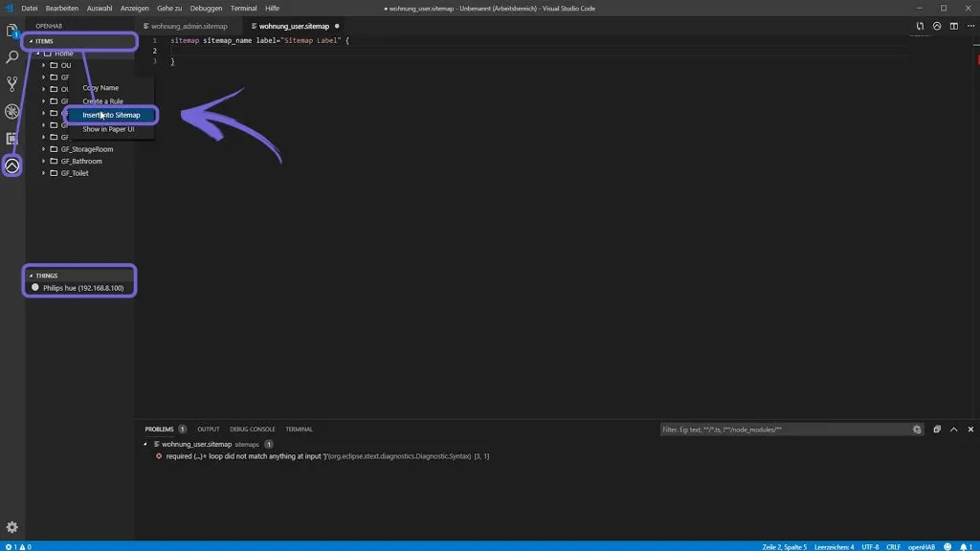Click the folder icon beside GF_Toilet
980x551 pixels.
point(54,173)
